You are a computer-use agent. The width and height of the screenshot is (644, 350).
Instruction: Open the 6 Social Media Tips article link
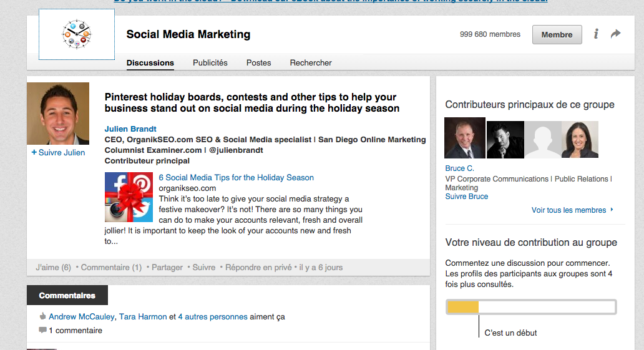click(236, 177)
